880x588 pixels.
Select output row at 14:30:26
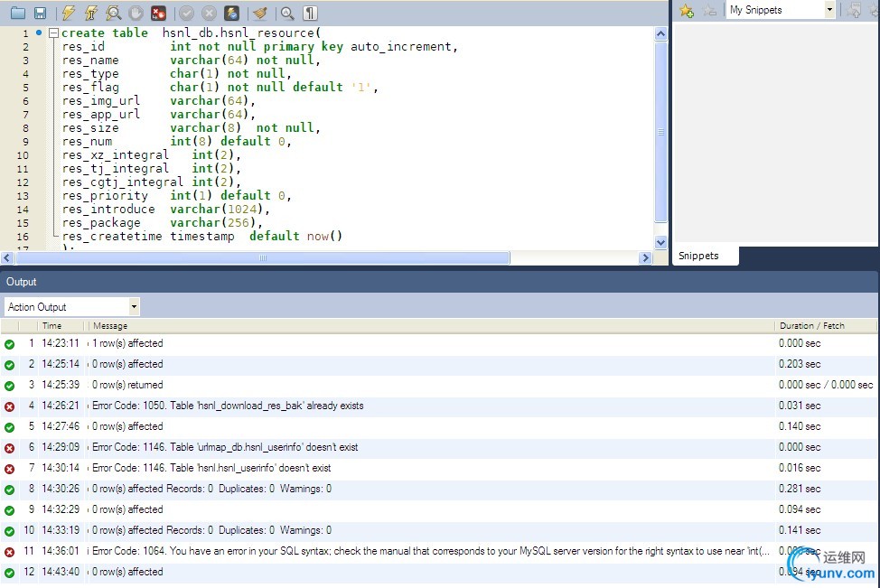tap(438, 489)
